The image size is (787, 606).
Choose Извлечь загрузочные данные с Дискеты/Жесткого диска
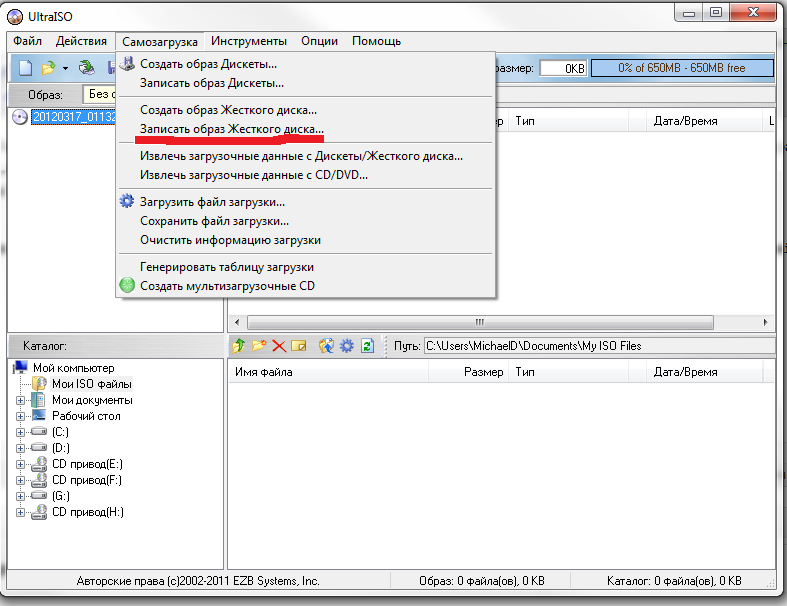pyautogui.click(x=306, y=156)
